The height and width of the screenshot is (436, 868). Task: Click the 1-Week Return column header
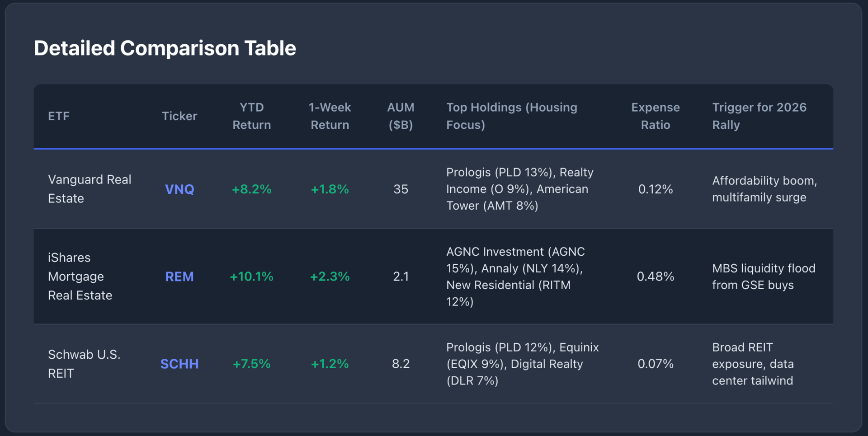click(x=330, y=116)
